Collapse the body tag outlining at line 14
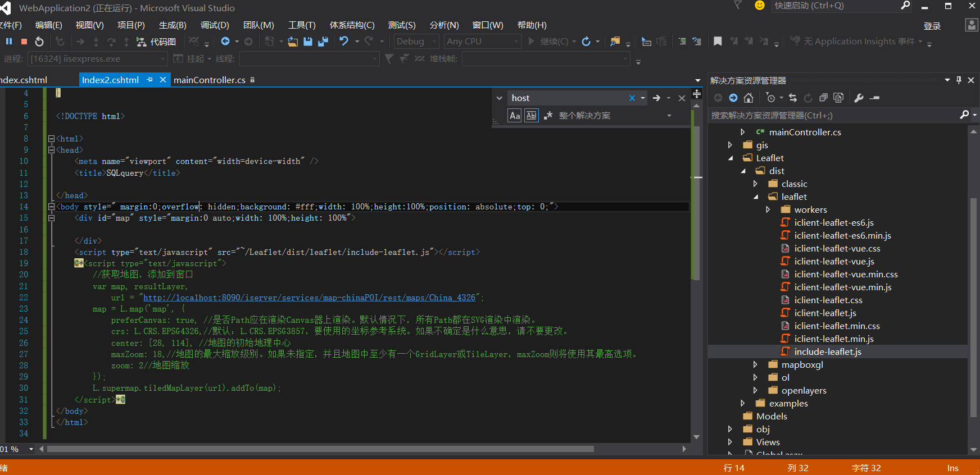 point(51,207)
